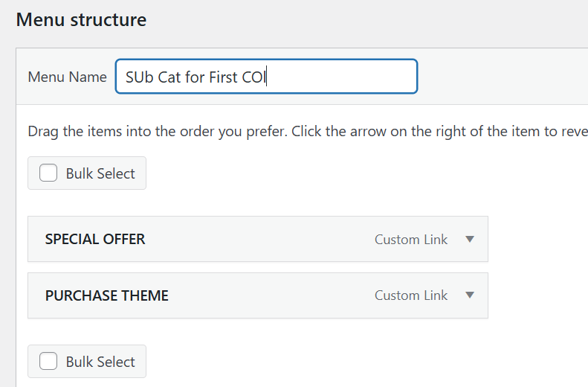Click Custom Link on the SPECIAL OFFER row
This screenshot has height=387, width=588.
(x=411, y=240)
